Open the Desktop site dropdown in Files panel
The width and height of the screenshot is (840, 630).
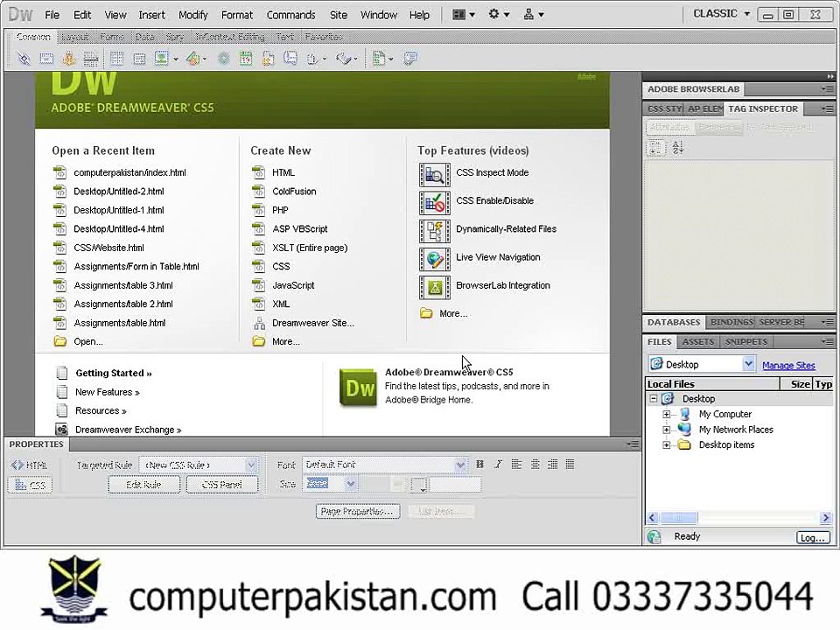748,364
